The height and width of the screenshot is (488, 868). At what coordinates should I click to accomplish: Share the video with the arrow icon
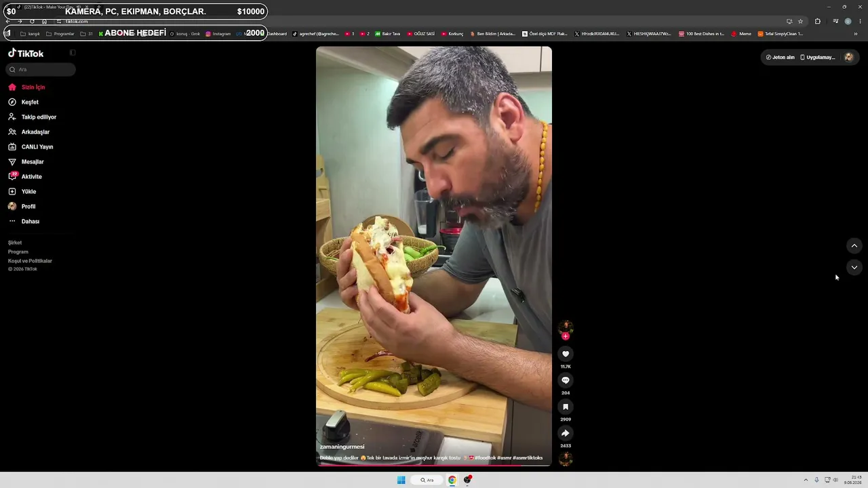tap(566, 433)
